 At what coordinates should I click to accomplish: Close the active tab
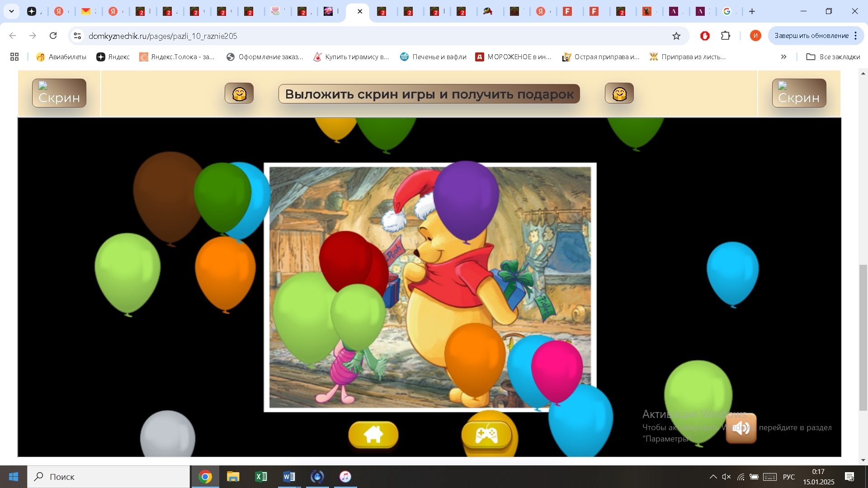point(360,11)
